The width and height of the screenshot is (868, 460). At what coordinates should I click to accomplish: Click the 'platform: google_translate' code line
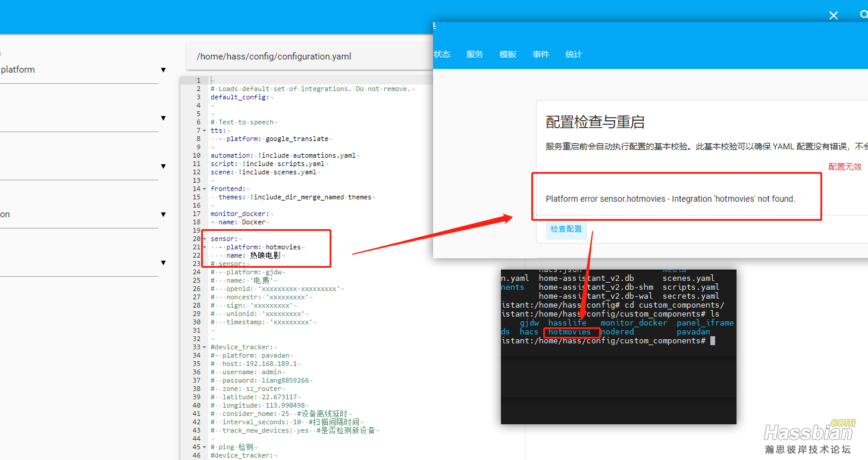coord(277,139)
